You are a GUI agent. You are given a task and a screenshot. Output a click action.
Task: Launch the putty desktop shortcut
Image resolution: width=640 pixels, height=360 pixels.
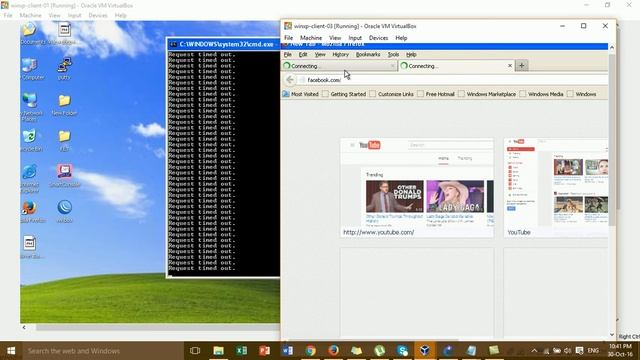64,68
